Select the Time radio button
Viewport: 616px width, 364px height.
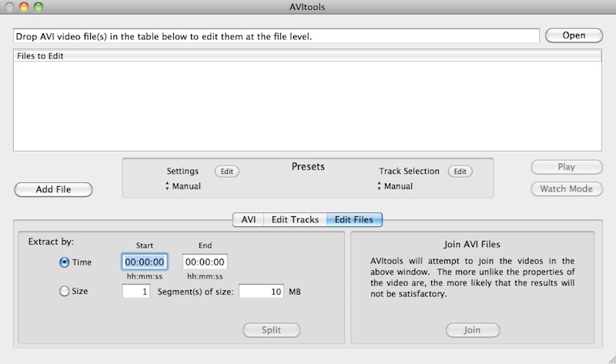[65, 262]
